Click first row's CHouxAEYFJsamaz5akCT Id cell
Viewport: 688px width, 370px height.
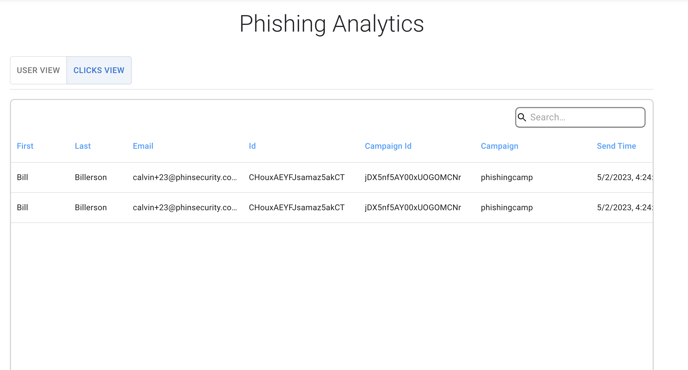pyautogui.click(x=297, y=177)
